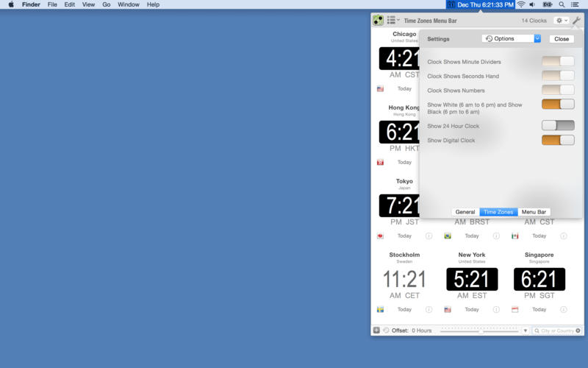Click the add clock plus icon
The height and width of the screenshot is (368, 588).
(376, 330)
